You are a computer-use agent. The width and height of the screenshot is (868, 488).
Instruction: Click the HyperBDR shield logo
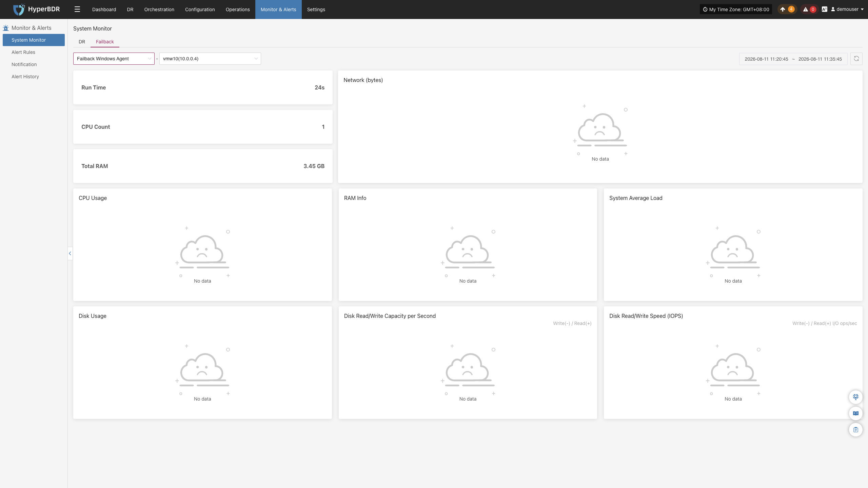click(x=19, y=9)
